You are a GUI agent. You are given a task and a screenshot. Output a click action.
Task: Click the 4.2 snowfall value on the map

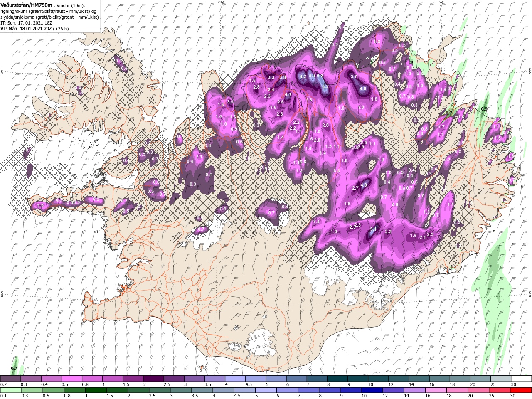coord(303,76)
